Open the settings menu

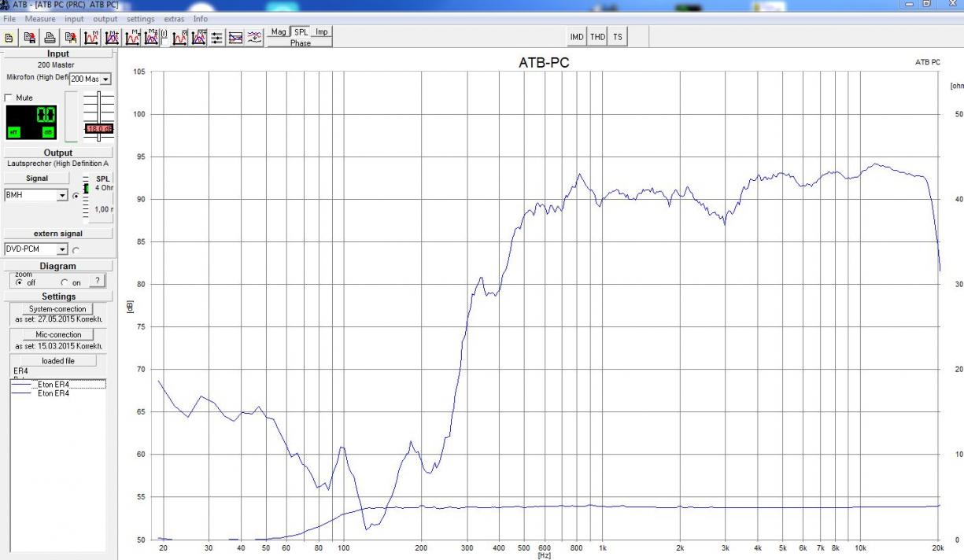(x=141, y=18)
